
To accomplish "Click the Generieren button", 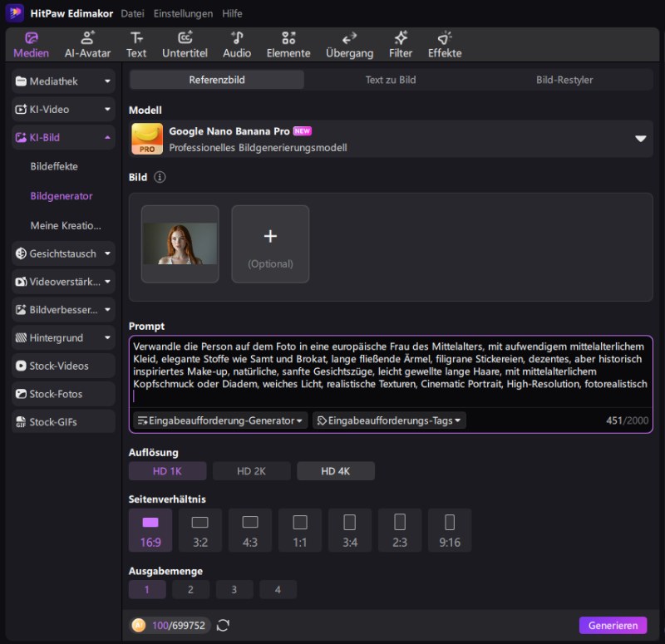I will point(613,626).
